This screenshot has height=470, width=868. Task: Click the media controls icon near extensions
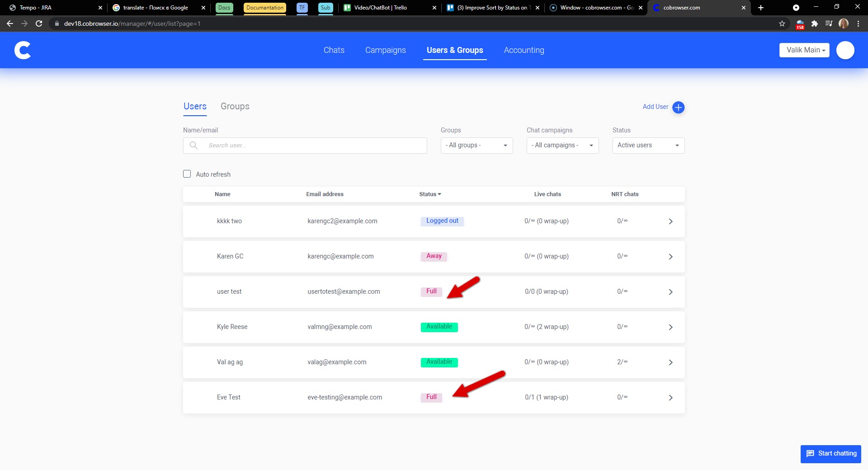(x=829, y=23)
